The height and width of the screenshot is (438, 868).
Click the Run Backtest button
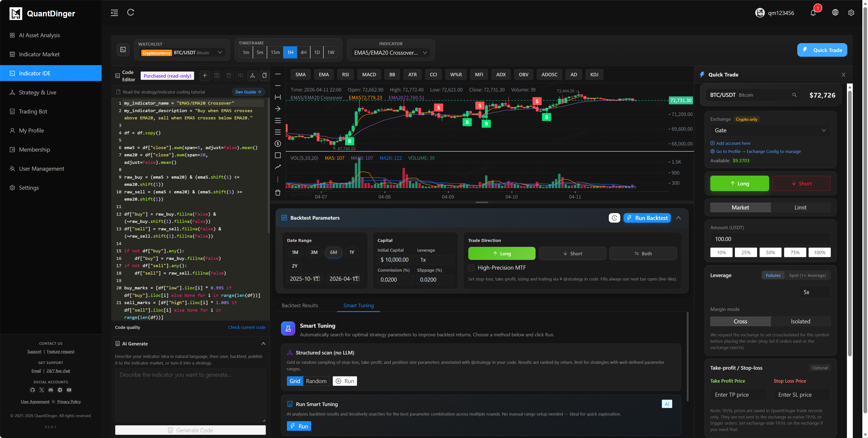[647, 218]
